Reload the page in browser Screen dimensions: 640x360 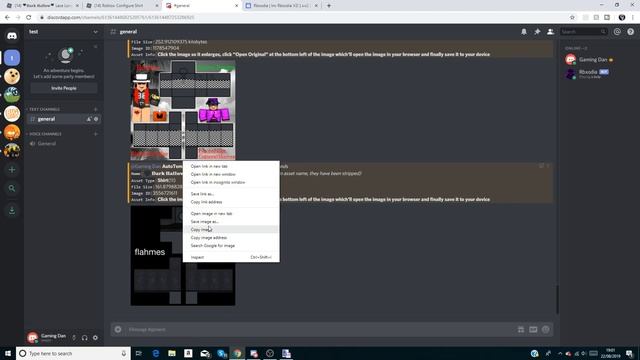29,18
